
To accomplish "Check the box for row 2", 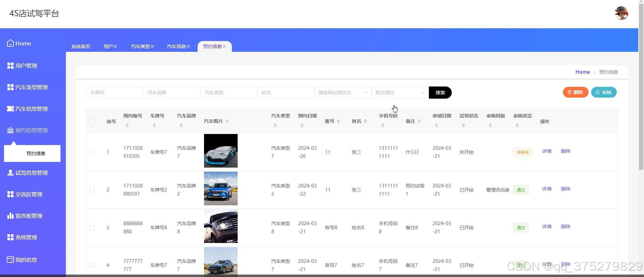I will point(92,190).
